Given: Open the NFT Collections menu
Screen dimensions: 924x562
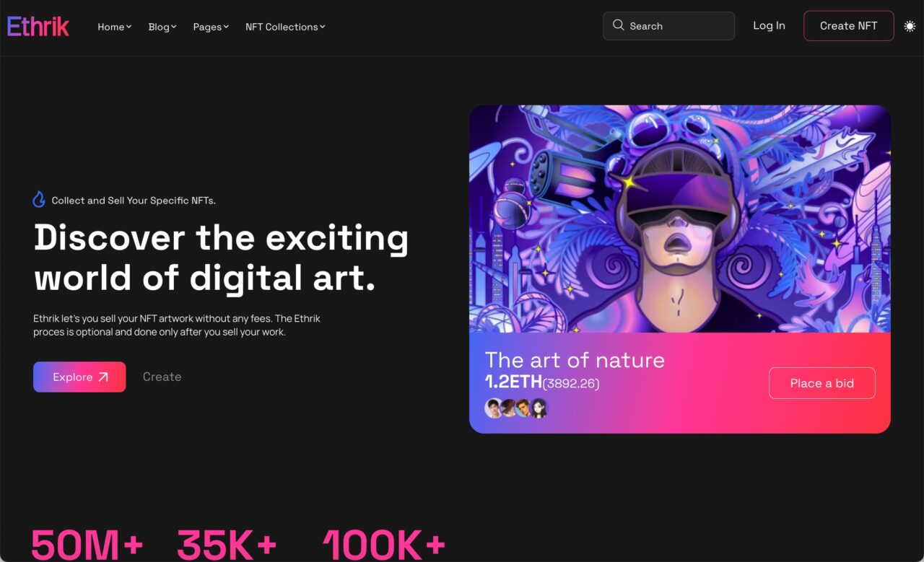Looking at the screenshot, I should click(x=285, y=27).
